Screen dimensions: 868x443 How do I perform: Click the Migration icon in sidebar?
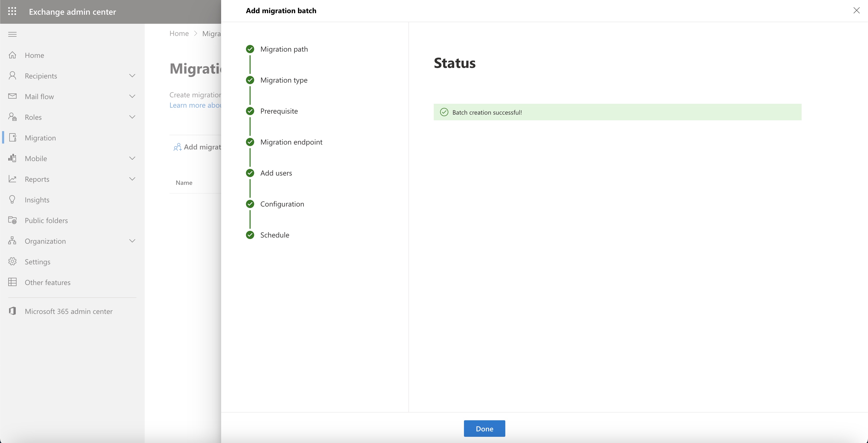[12, 137]
